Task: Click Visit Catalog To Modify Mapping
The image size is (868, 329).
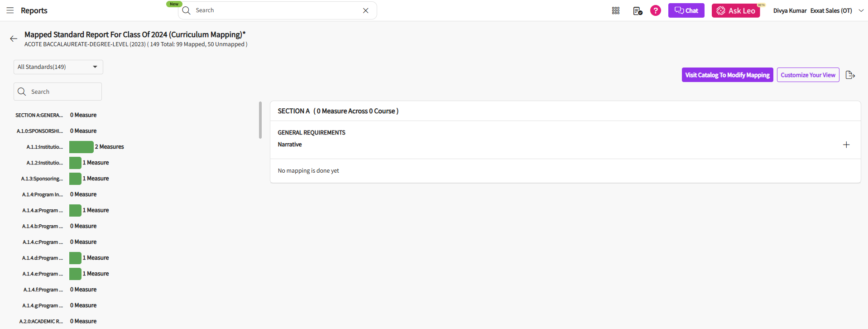Action: point(727,75)
